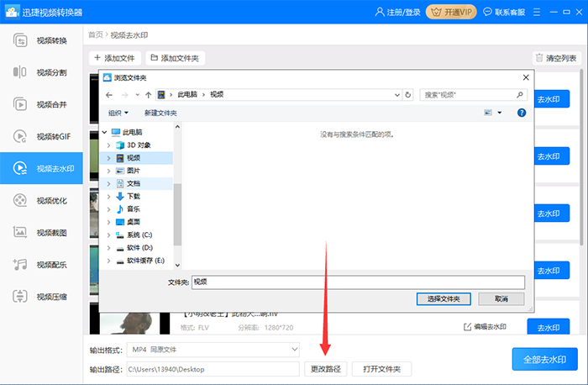Screen dimensions: 588x385
Task: Expand the 软件缓存 (E:) node arrow
Action: tap(108, 261)
